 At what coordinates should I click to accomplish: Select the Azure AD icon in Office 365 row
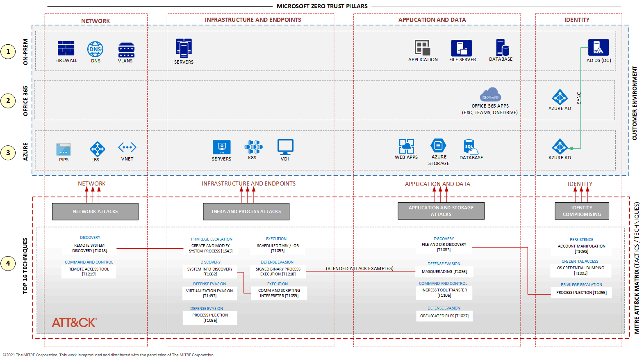tap(560, 97)
